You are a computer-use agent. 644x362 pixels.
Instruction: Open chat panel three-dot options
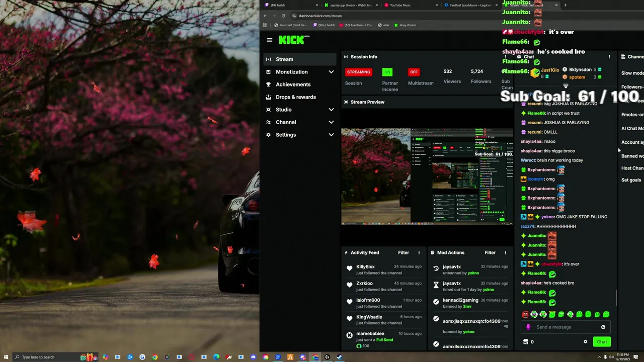pos(609,57)
